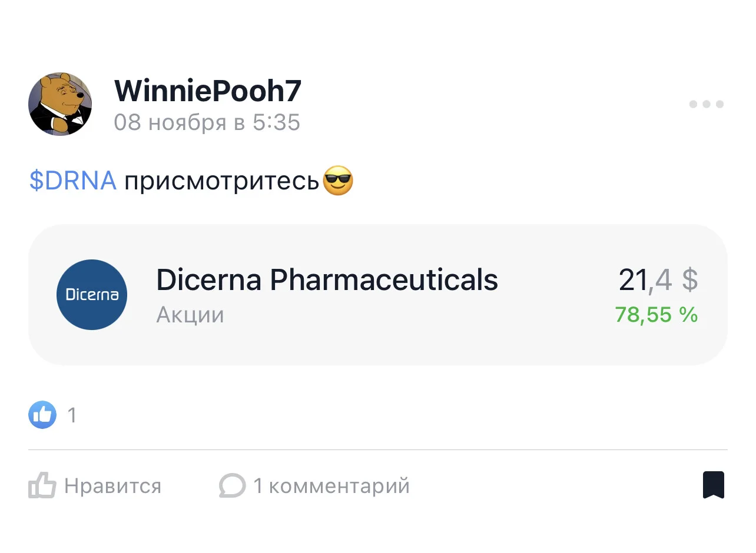Tap the post timestamp 08 ноября в 5:35
Screen dimensions: 756x553
207,122
